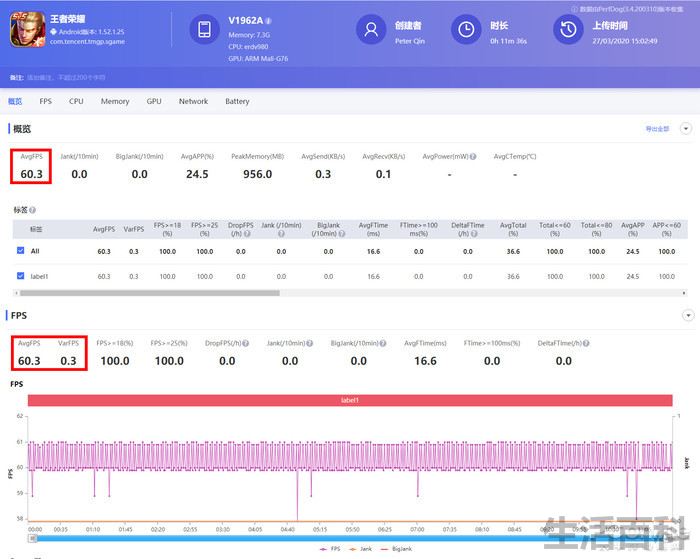
Task: Click the remarks input field in header
Action: (66, 78)
